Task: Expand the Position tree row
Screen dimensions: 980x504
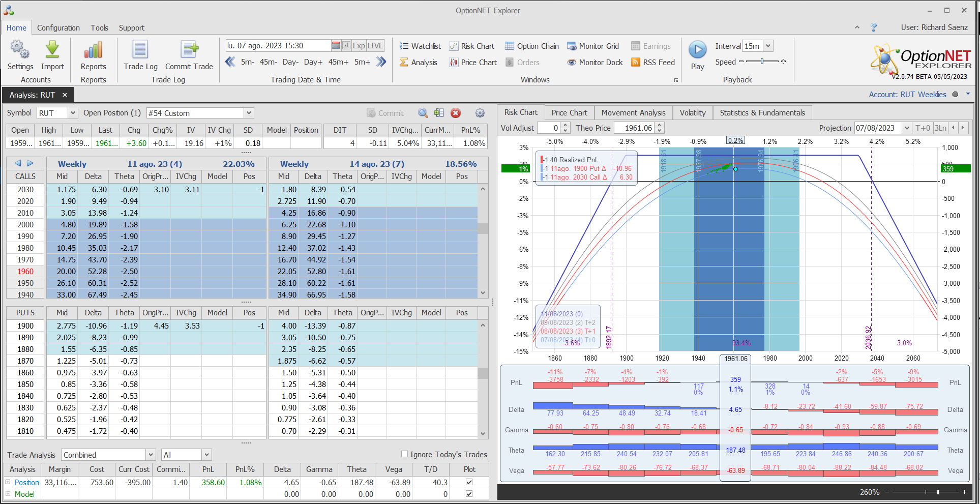Action: click(x=8, y=482)
